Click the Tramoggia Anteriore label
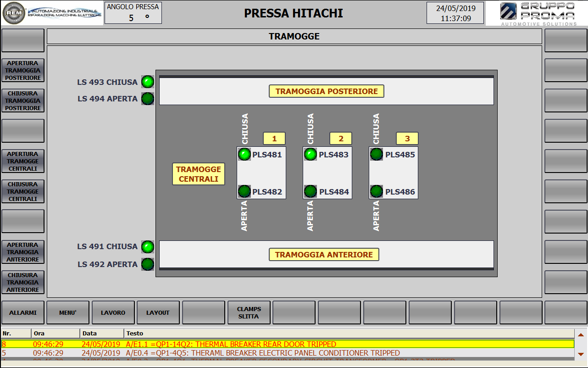This screenshot has width=588, height=368. coord(324,255)
